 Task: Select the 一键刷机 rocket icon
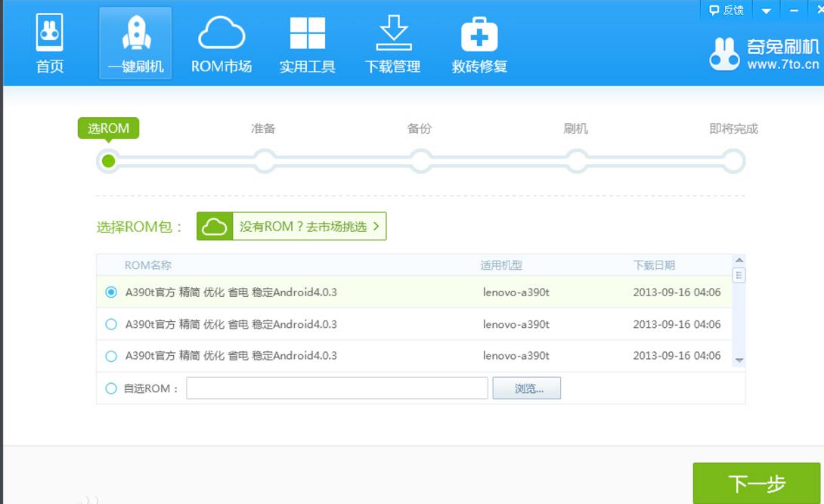[135, 35]
